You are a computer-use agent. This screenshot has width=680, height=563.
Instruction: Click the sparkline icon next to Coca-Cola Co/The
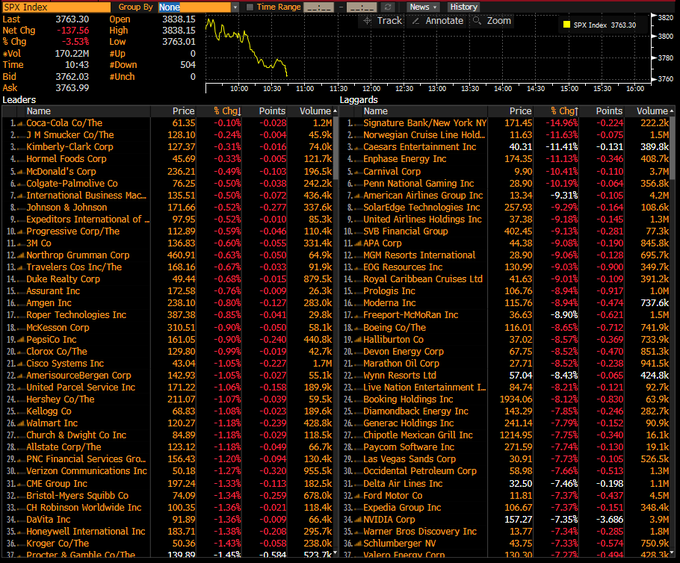point(20,124)
